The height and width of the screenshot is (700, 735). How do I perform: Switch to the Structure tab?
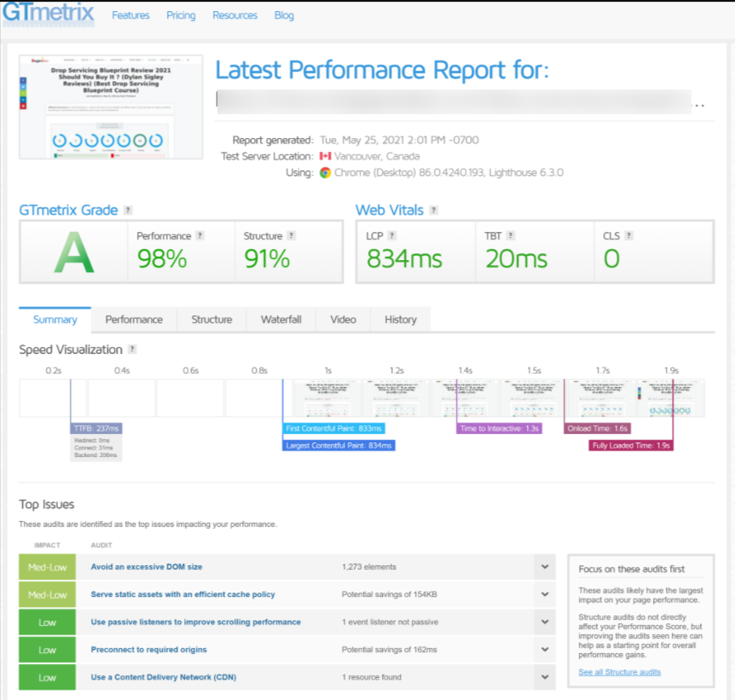pos(211,320)
